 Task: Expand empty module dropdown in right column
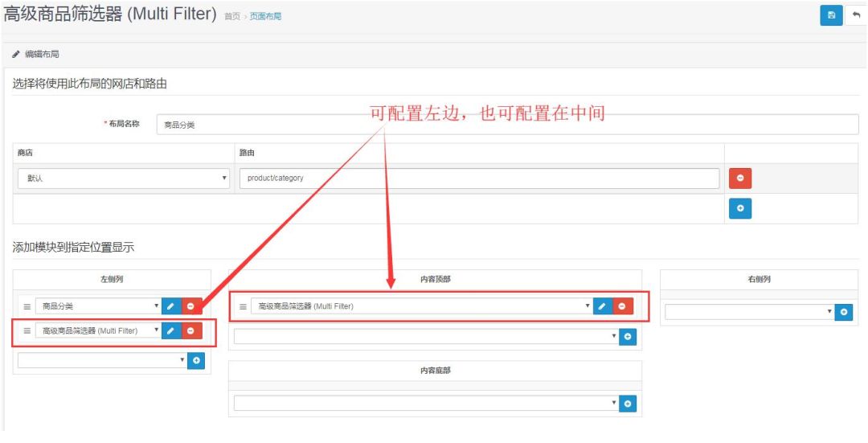(x=749, y=312)
